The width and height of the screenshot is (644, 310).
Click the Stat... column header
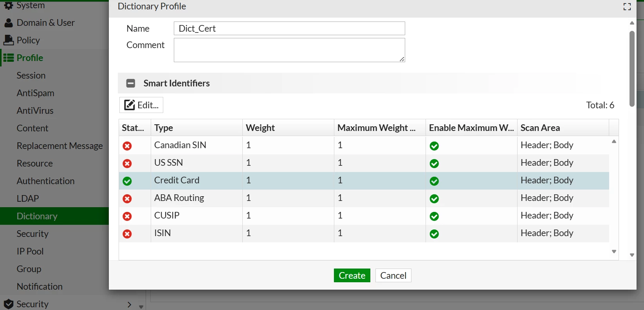click(x=135, y=128)
